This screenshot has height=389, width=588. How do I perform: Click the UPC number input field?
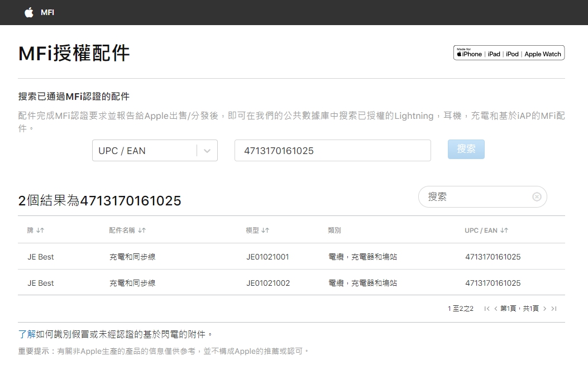[332, 151]
